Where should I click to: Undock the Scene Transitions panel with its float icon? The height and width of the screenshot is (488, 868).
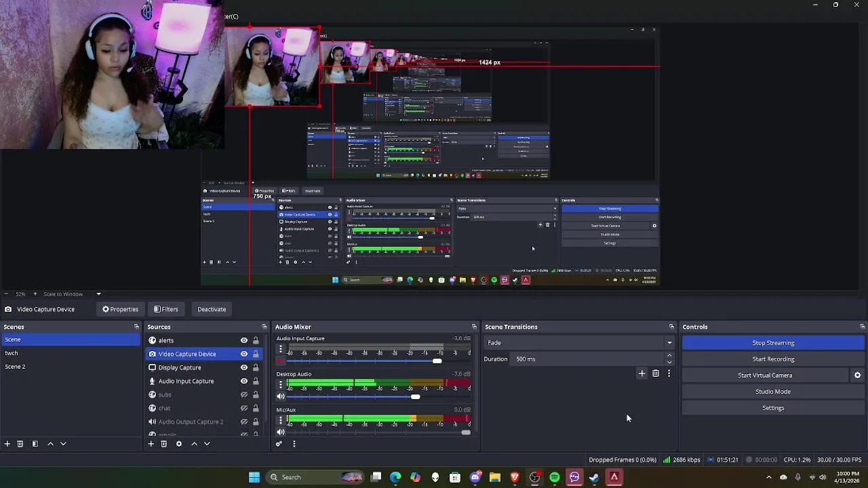[671, 327]
